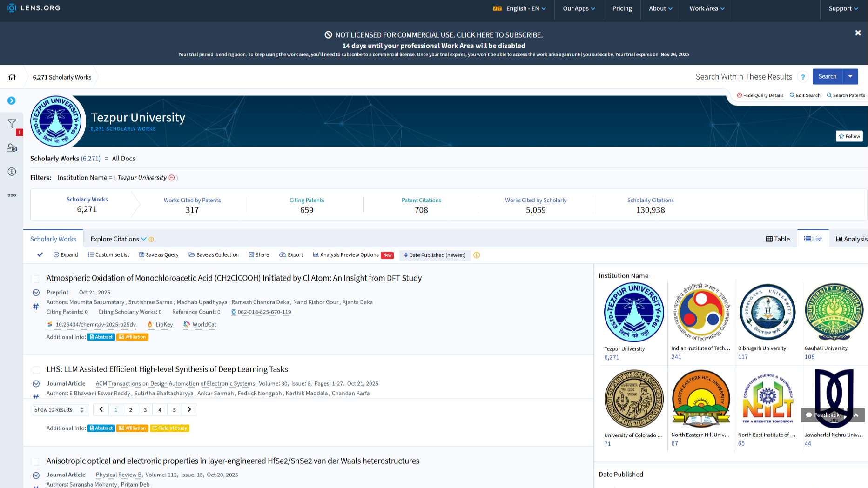Open the Explore Citations dropdown
Viewport: 868px width, 488px height.
(x=119, y=239)
